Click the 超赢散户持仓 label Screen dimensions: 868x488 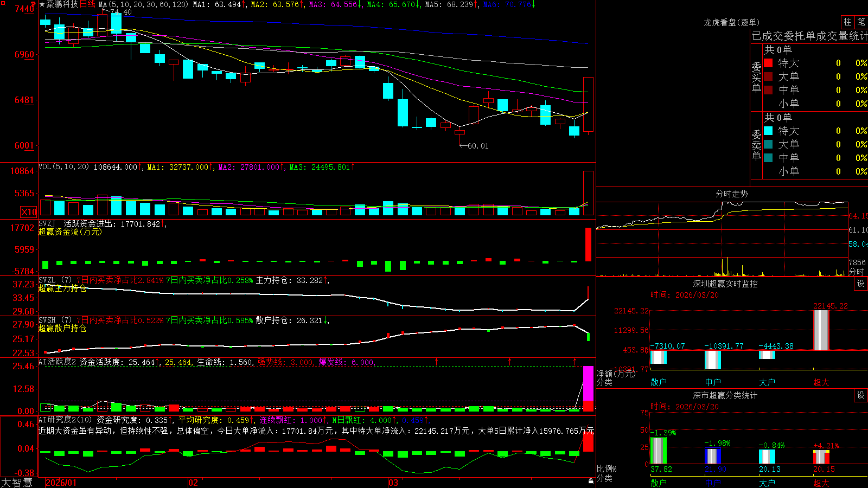(62, 328)
